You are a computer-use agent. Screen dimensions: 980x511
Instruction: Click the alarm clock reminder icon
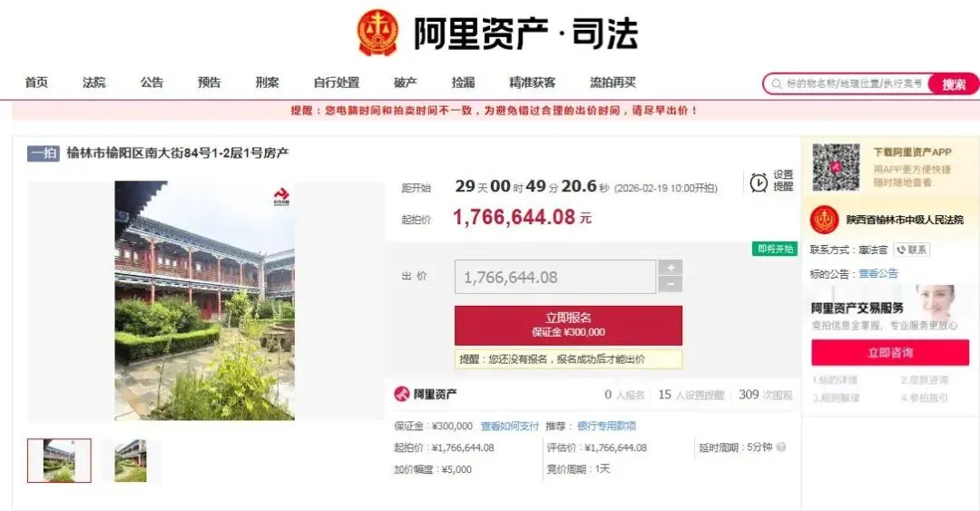coord(758,182)
